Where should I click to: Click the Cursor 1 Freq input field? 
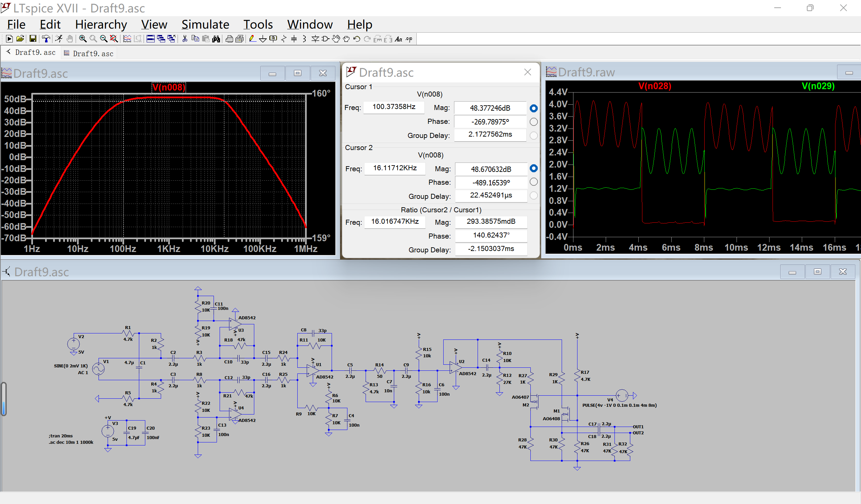coord(394,107)
